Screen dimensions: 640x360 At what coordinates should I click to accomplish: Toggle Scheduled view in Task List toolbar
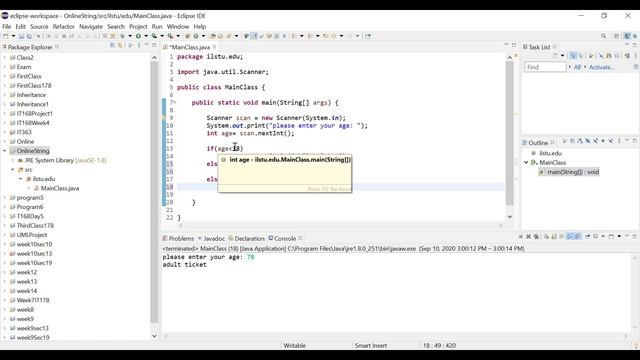(x=580, y=56)
